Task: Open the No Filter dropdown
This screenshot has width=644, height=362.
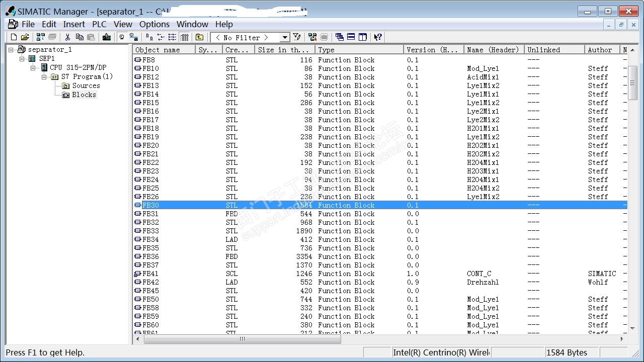Action: 285,37
